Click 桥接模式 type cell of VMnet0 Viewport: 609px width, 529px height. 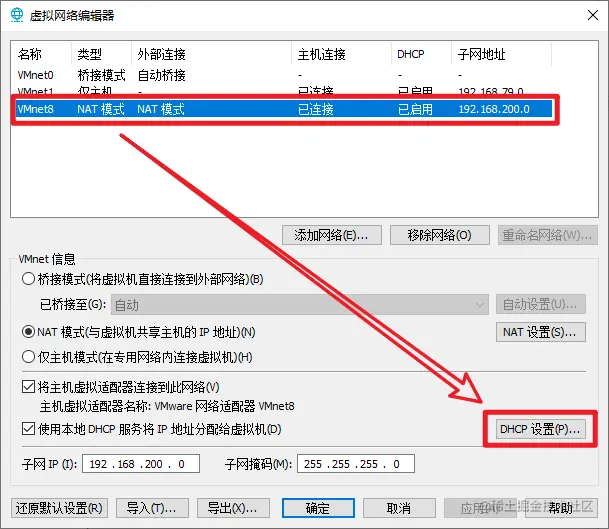coord(101,75)
